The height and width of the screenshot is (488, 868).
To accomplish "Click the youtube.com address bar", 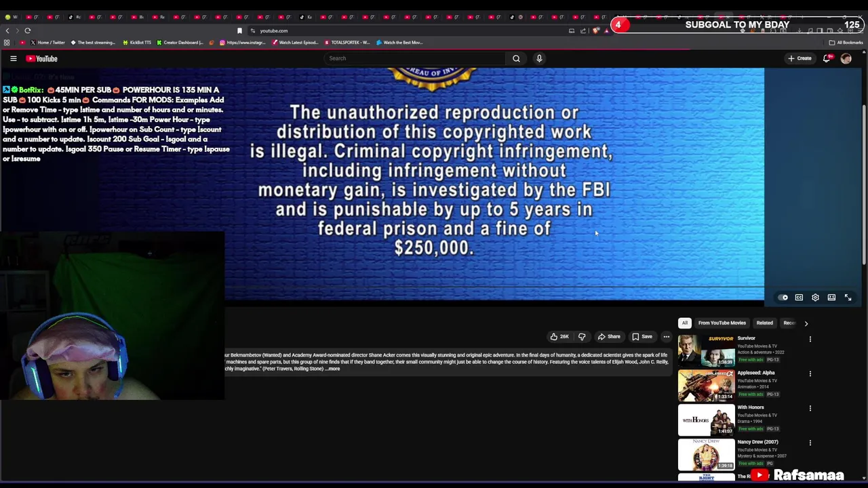I will pyautogui.click(x=407, y=30).
